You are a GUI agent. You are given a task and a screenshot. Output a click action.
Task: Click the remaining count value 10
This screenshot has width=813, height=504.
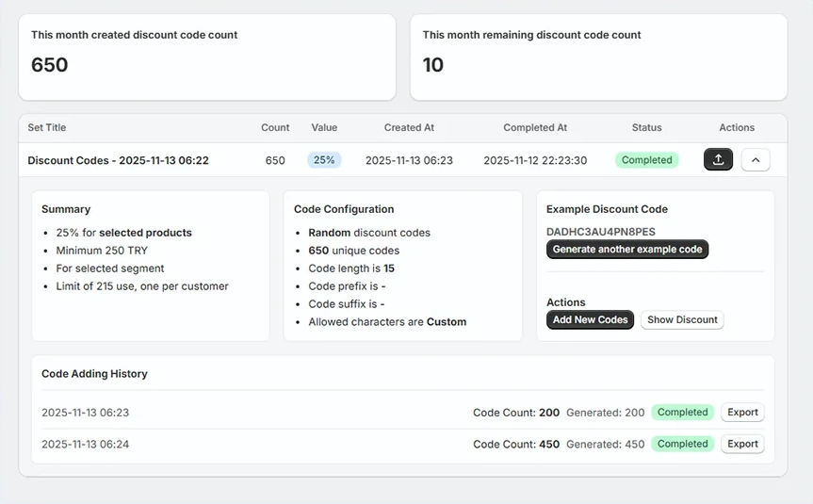pos(433,65)
